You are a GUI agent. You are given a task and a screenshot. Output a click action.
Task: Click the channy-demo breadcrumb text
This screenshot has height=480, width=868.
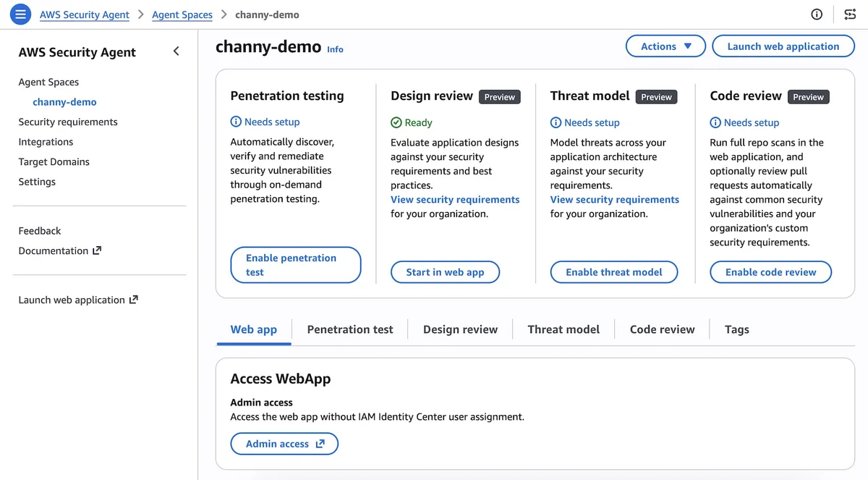tap(267, 14)
